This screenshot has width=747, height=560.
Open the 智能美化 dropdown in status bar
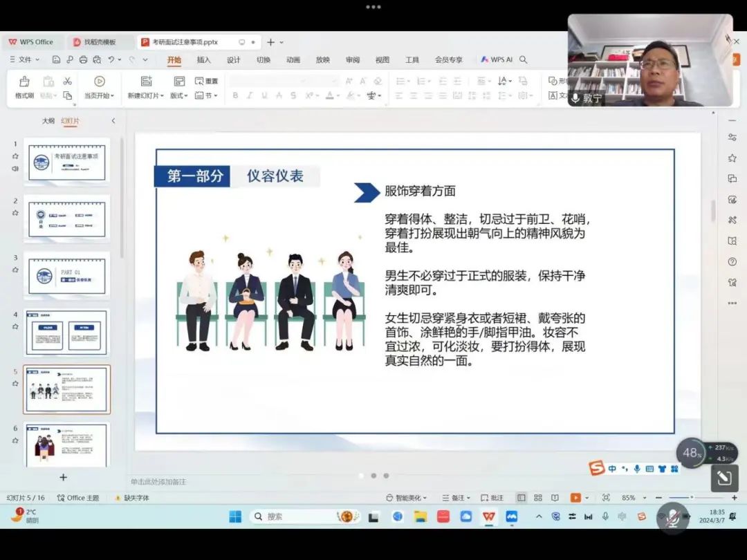pyautogui.click(x=407, y=498)
